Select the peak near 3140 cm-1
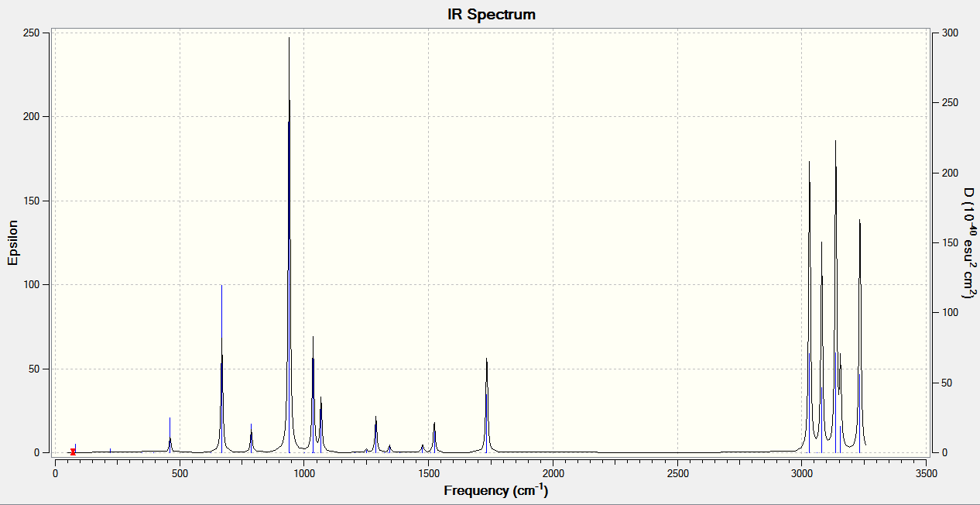 pos(835,297)
